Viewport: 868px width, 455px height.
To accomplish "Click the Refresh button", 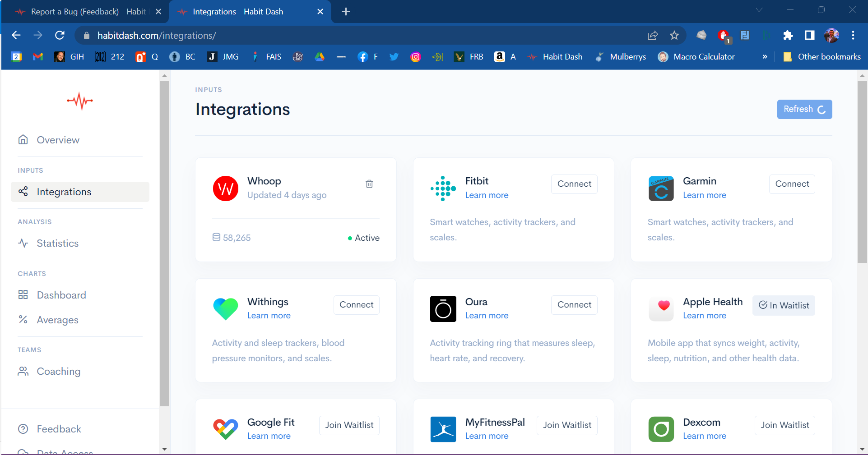I will tap(804, 109).
